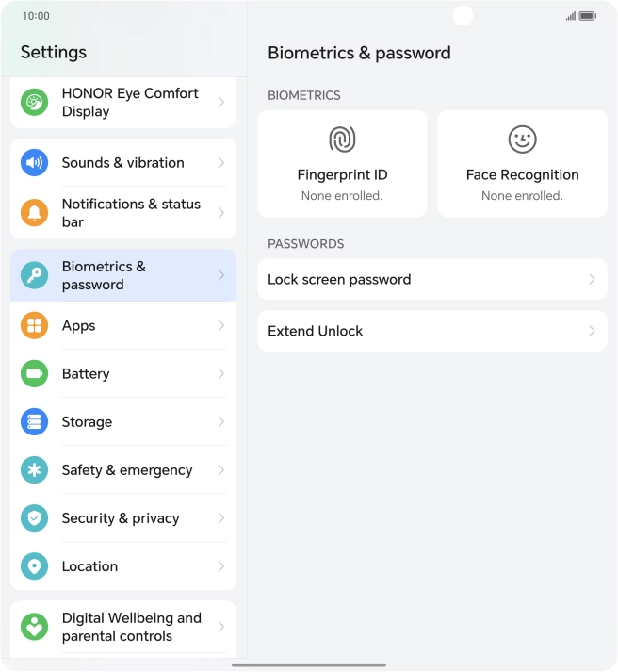Click the Notifications bell icon
This screenshot has width=618, height=672.
[x=35, y=212]
